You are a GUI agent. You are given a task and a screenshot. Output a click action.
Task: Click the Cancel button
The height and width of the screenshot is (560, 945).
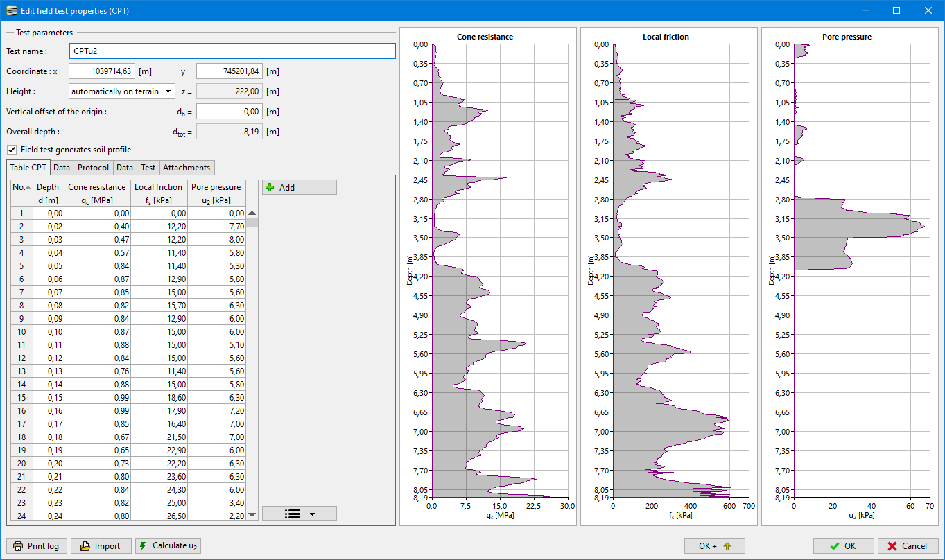pos(908,545)
